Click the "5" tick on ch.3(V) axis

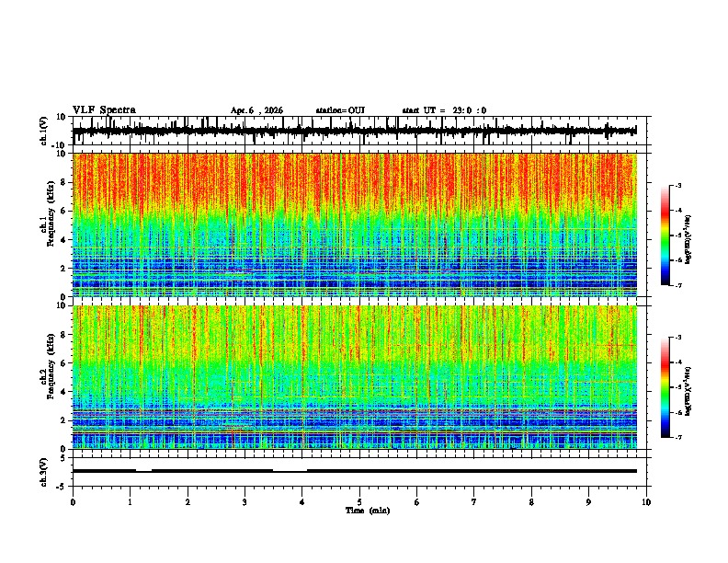pos(63,458)
